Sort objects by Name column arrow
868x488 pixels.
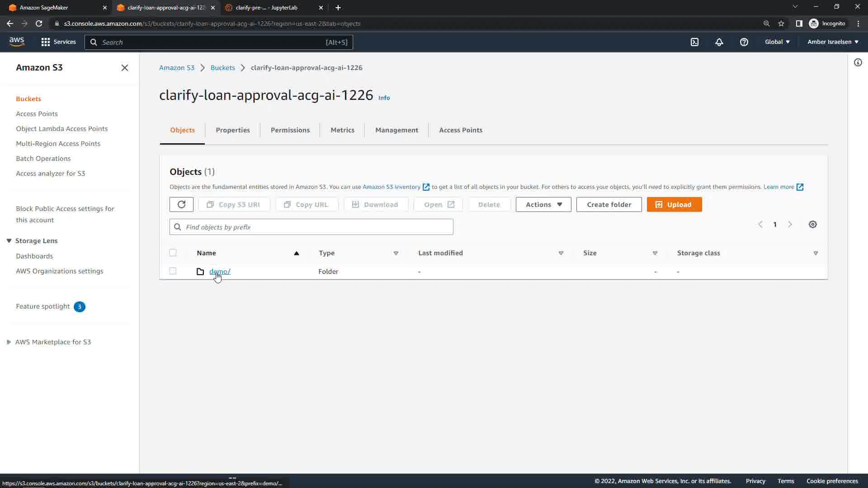point(296,253)
